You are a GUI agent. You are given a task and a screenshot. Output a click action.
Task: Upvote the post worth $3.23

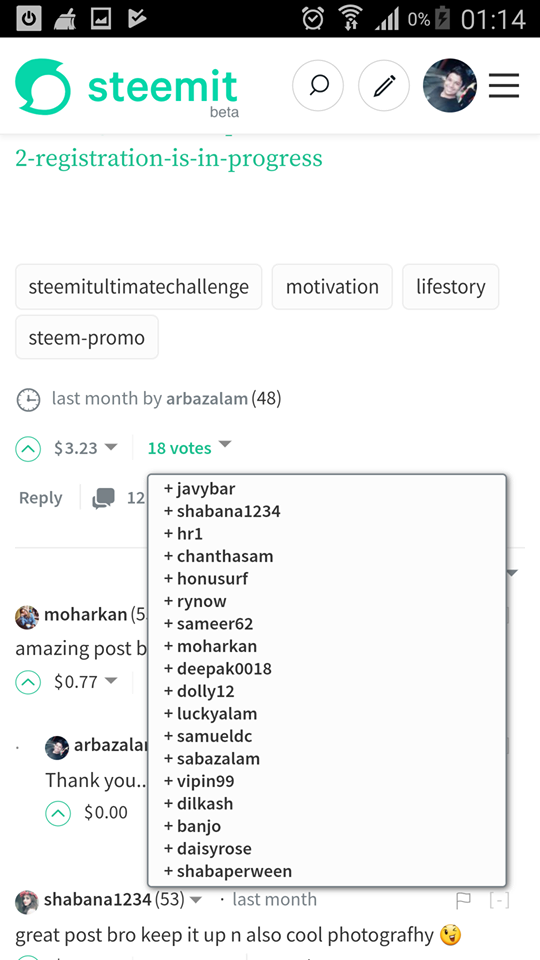[28, 449]
